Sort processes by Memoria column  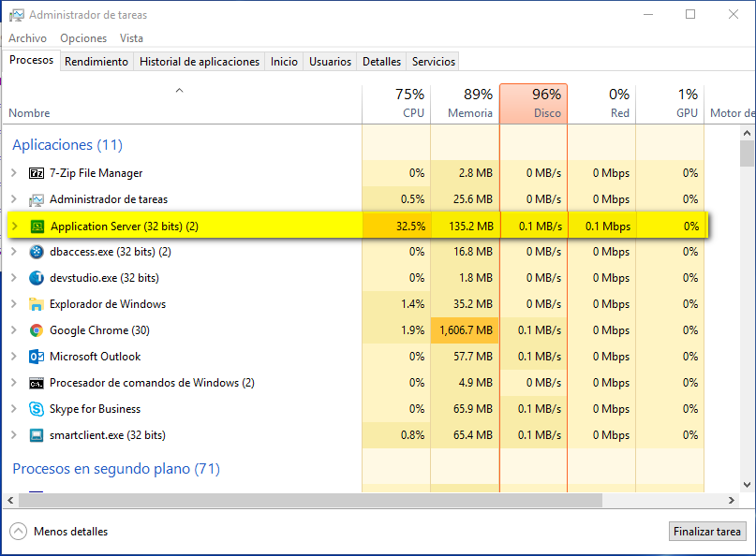point(465,104)
